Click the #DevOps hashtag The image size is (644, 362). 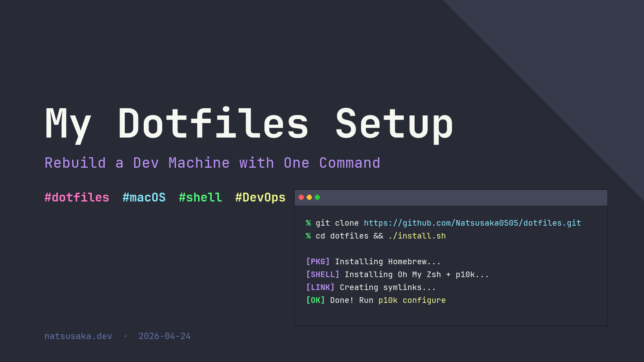[260, 197]
